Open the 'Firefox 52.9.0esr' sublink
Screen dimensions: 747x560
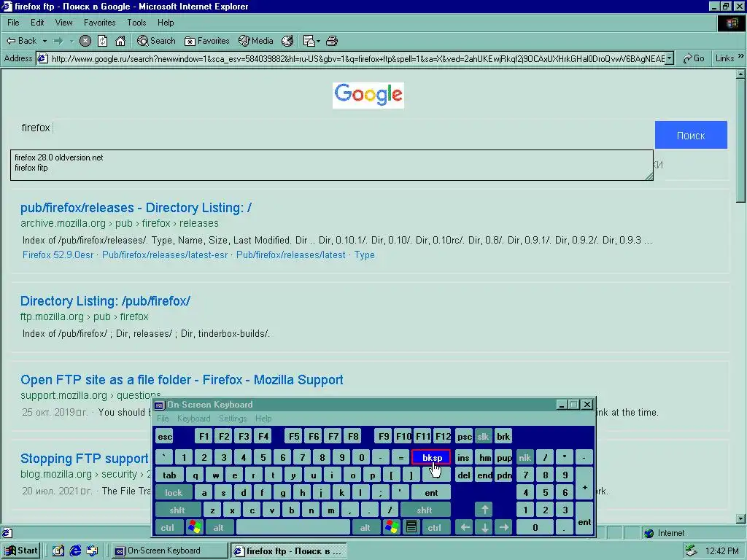click(x=58, y=254)
